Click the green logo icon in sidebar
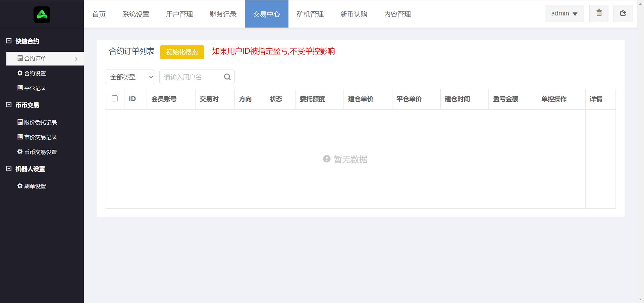 42,15
